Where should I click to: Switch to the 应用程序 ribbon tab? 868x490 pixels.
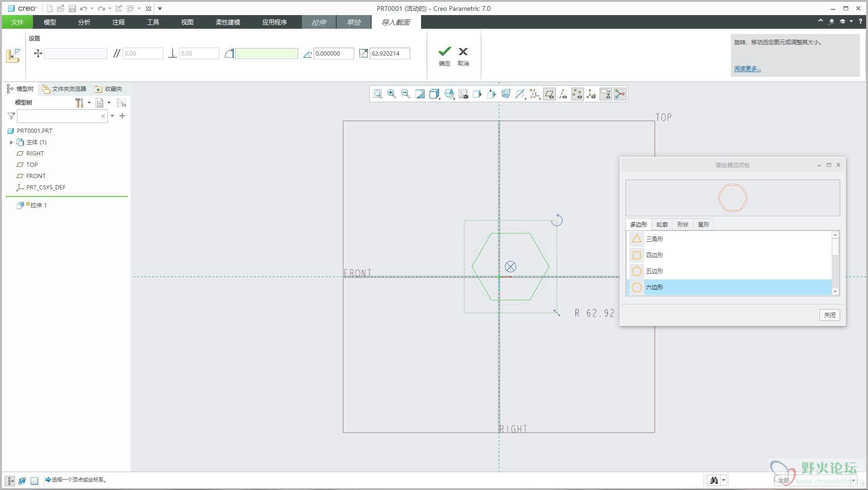[x=275, y=22]
